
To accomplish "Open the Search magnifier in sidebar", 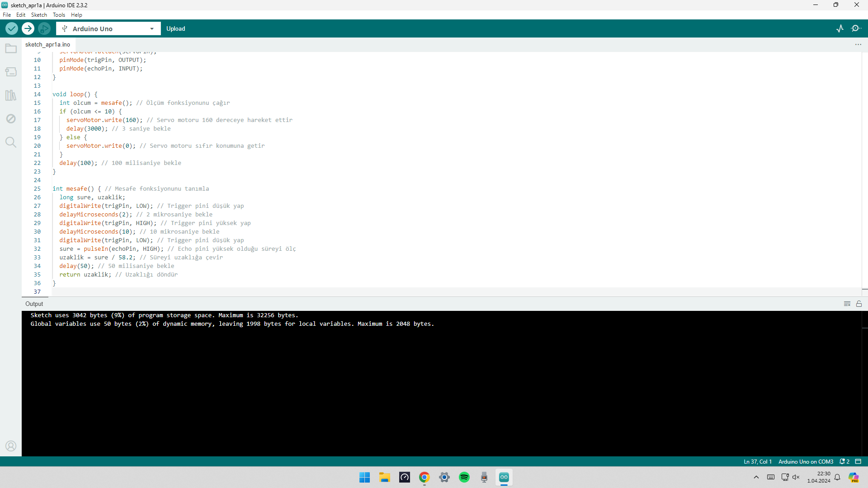I will pos(11,142).
